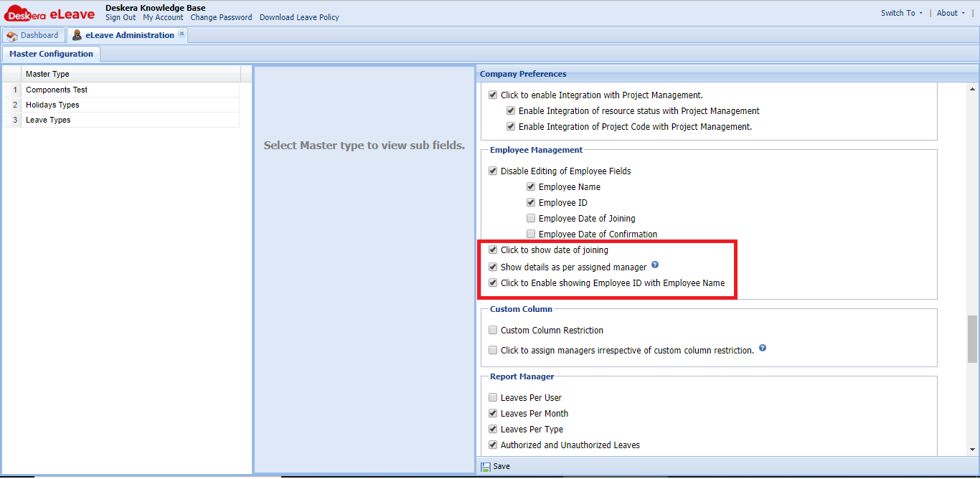The height and width of the screenshot is (479, 980).
Task: Open the My Account link
Action: 163,17
